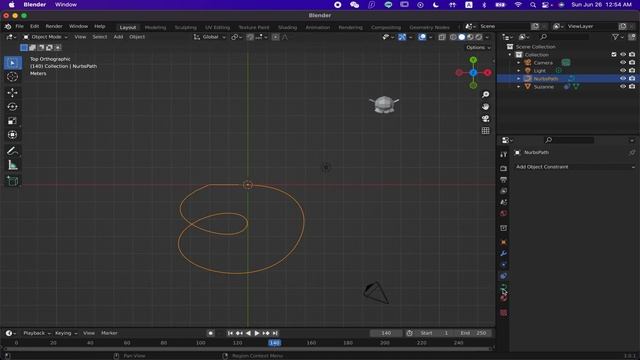
Task: Disable Suzanne in renders
Action: pos(632,87)
